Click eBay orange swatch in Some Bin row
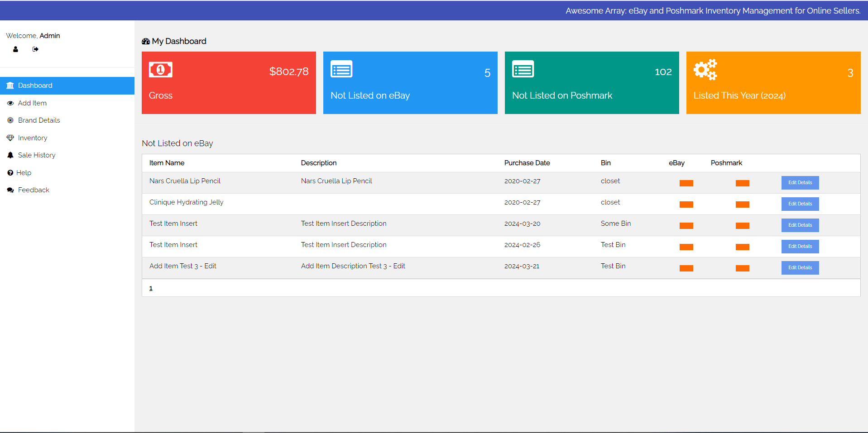868x433 pixels. [686, 226]
